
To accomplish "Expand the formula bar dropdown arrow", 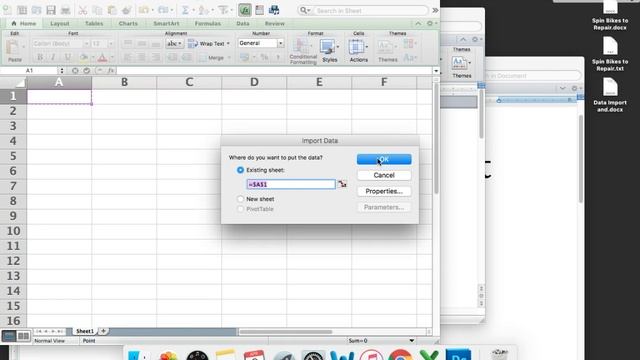I will [x=436, y=71].
